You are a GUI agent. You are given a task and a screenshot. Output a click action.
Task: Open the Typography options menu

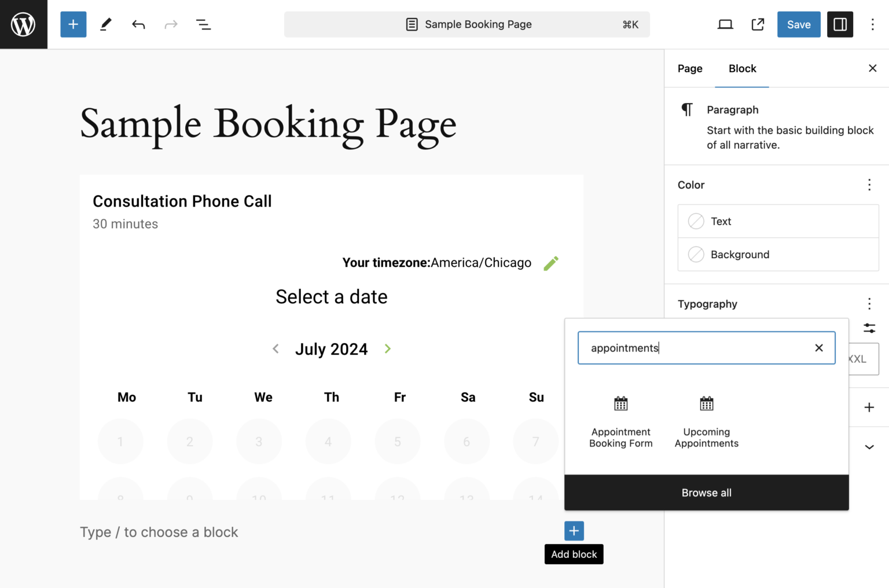point(869,303)
